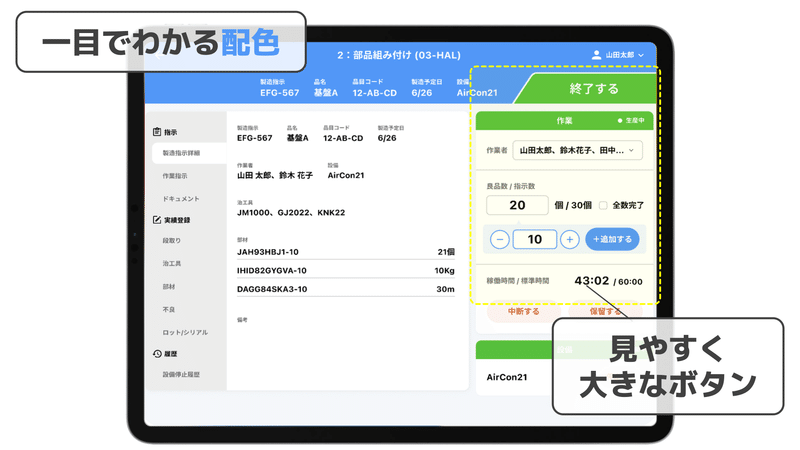Open 設備停止履歴 in the sidebar
This screenshot has width=800, height=450.
[181, 374]
